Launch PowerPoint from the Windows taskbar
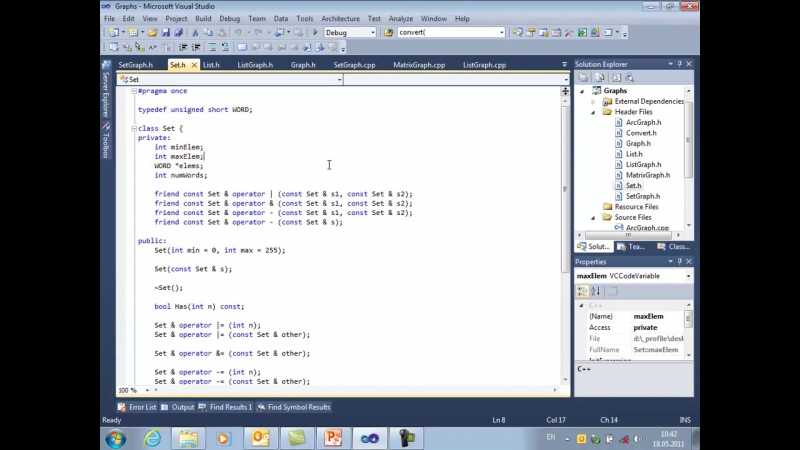 point(333,438)
